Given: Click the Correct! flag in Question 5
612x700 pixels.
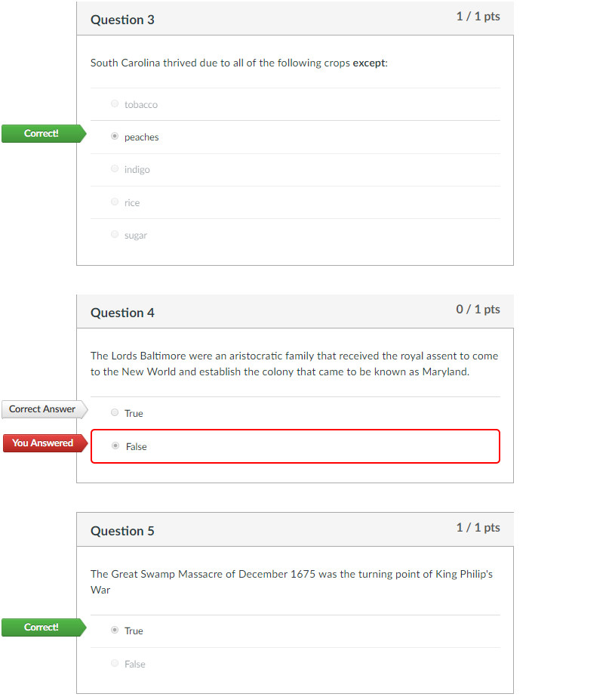Looking at the screenshot, I should [44, 628].
